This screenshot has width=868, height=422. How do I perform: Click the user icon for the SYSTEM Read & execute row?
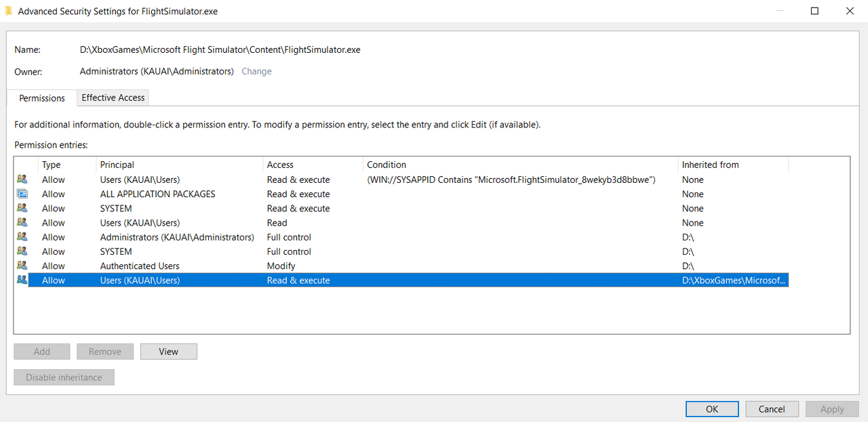22,208
